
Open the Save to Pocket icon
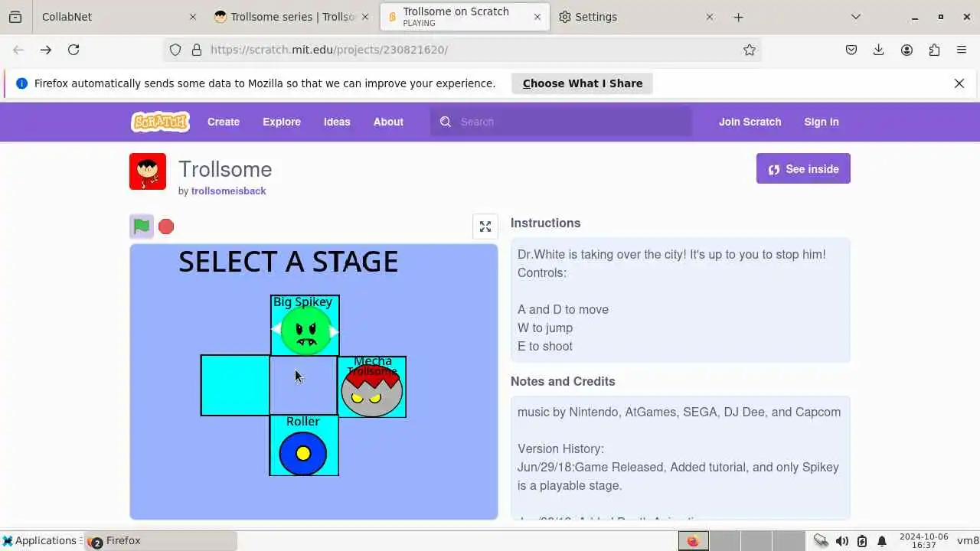[851, 50]
